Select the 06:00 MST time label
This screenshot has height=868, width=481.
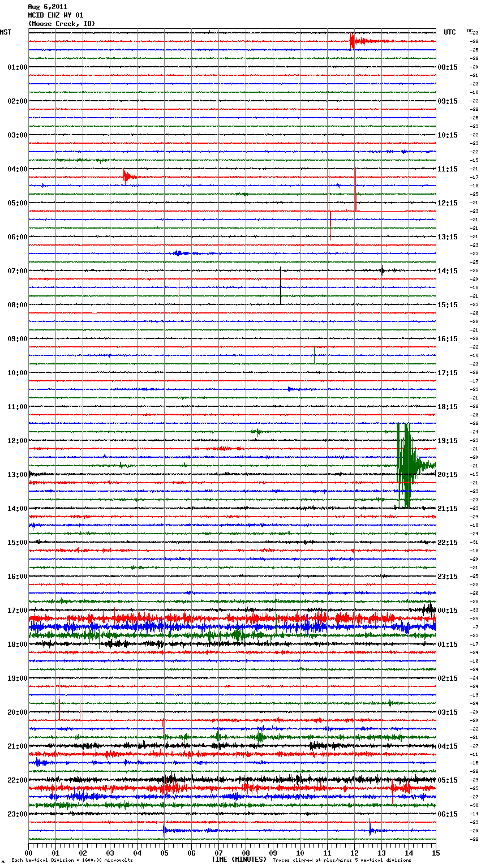(x=18, y=237)
